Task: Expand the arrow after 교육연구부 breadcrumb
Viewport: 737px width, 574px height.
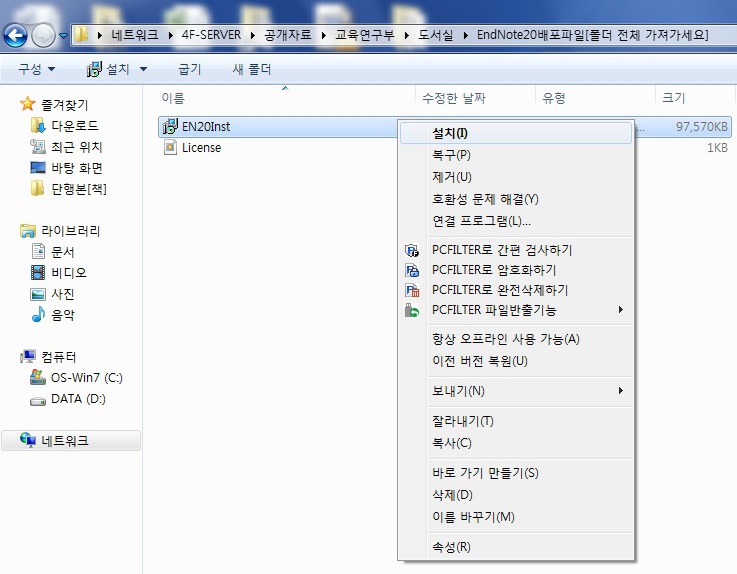Action: click(407, 35)
